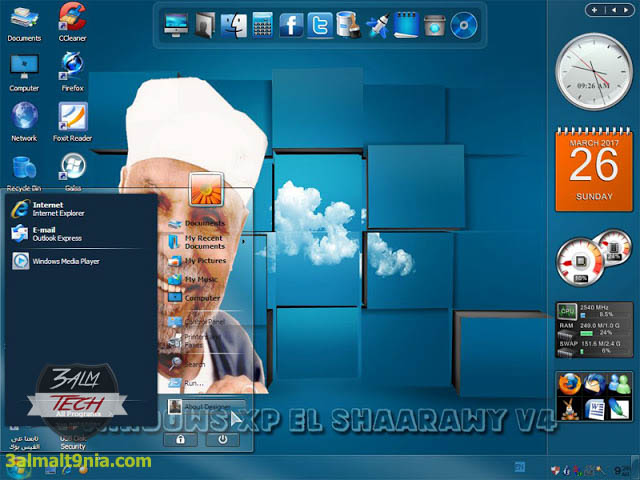Screen dimensions: 640x480
Task: Click the small memory gauge gadget
Action: [x=613, y=247]
